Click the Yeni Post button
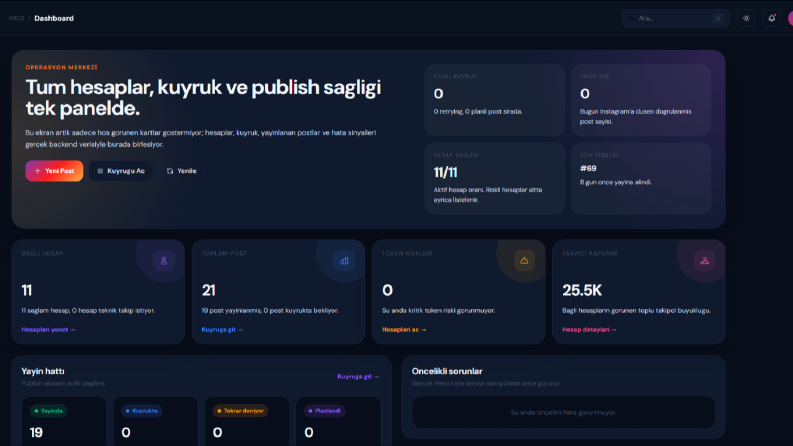Image resolution: width=793 pixels, height=446 pixels. click(54, 171)
